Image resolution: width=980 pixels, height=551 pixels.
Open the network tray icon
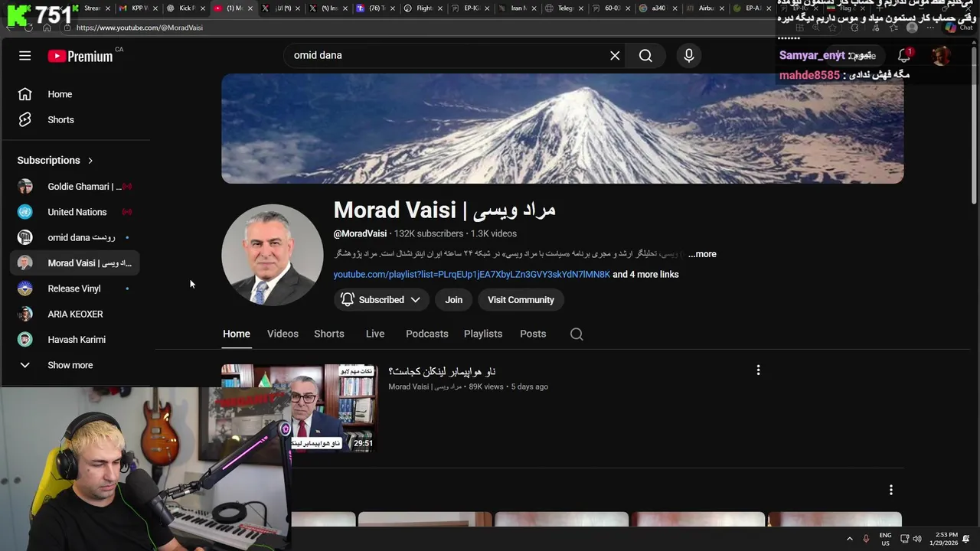point(904,539)
